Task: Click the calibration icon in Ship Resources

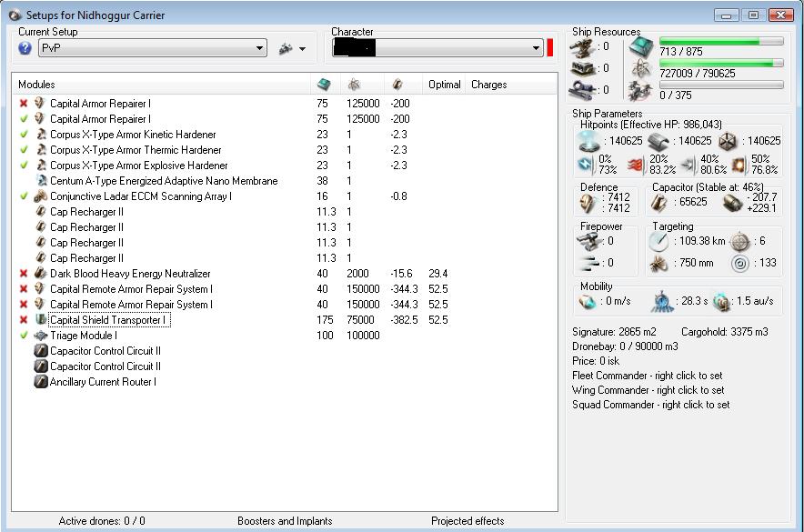Action: [581, 90]
